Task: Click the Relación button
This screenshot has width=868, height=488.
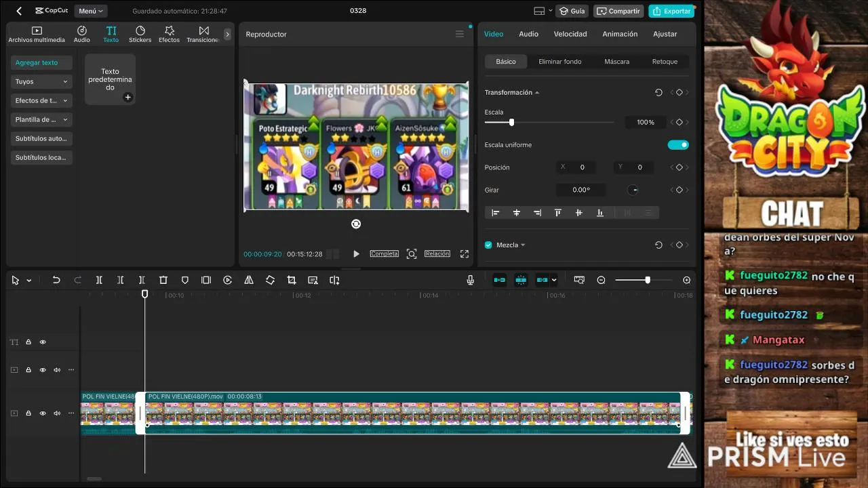Action: coord(437,253)
